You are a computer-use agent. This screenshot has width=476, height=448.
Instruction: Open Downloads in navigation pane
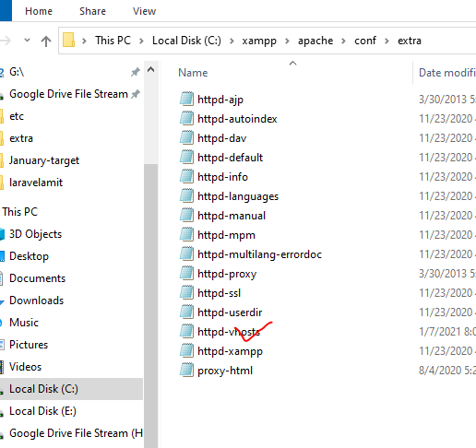pos(36,301)
